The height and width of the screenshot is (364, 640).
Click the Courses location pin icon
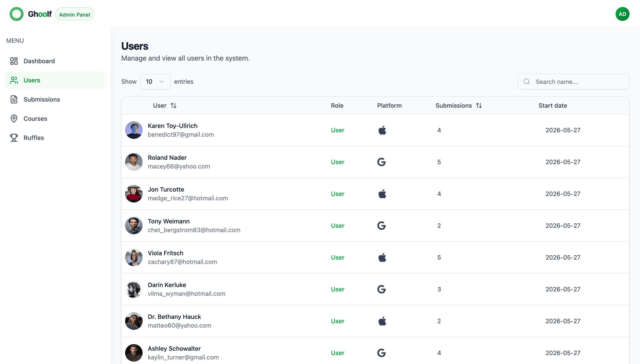(14, 119)
